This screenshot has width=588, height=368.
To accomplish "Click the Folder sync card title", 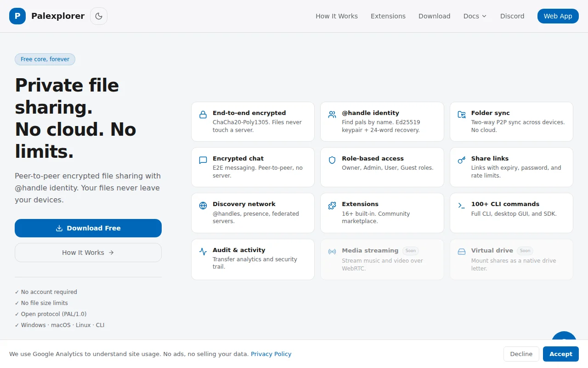I will (491, 113).
